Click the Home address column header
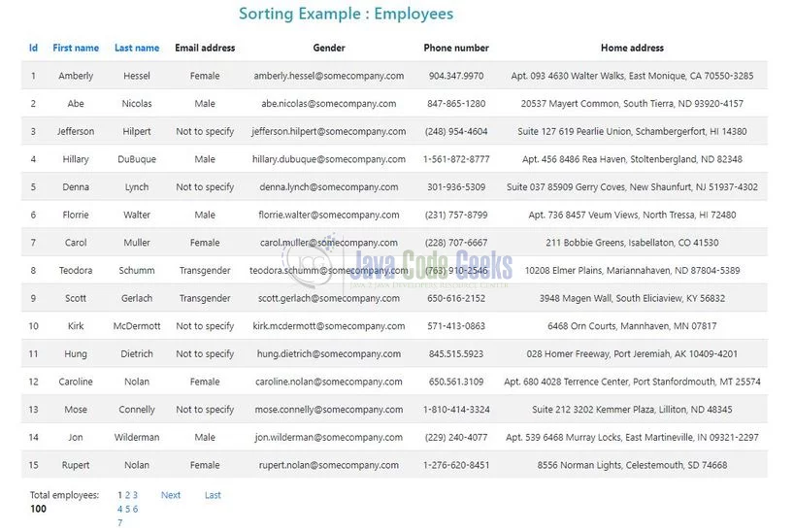The width and height of the screenshot is (794, 532). 632,49
